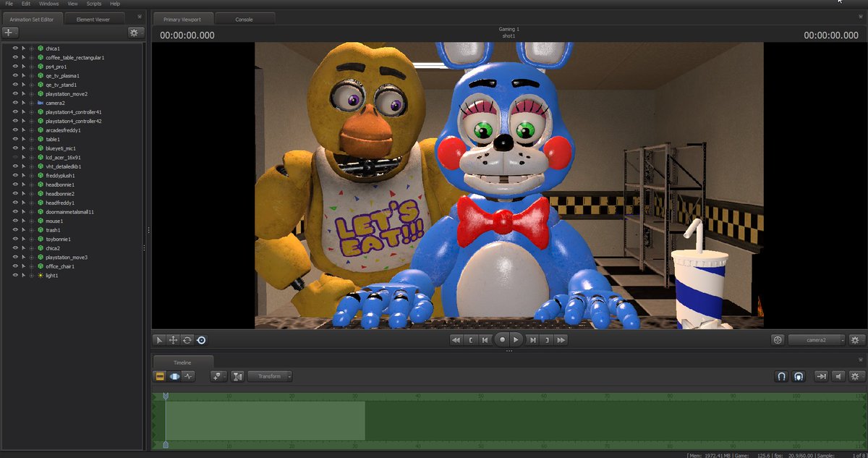This screenshot has height=458, width=868.
Task: Open the bookmark key dropdown in timeline toolbar
Action: click(218, 376)
